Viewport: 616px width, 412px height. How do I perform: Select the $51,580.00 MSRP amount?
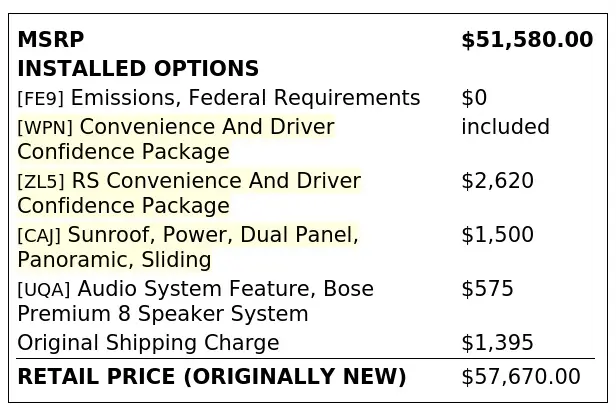pos(527,40)
